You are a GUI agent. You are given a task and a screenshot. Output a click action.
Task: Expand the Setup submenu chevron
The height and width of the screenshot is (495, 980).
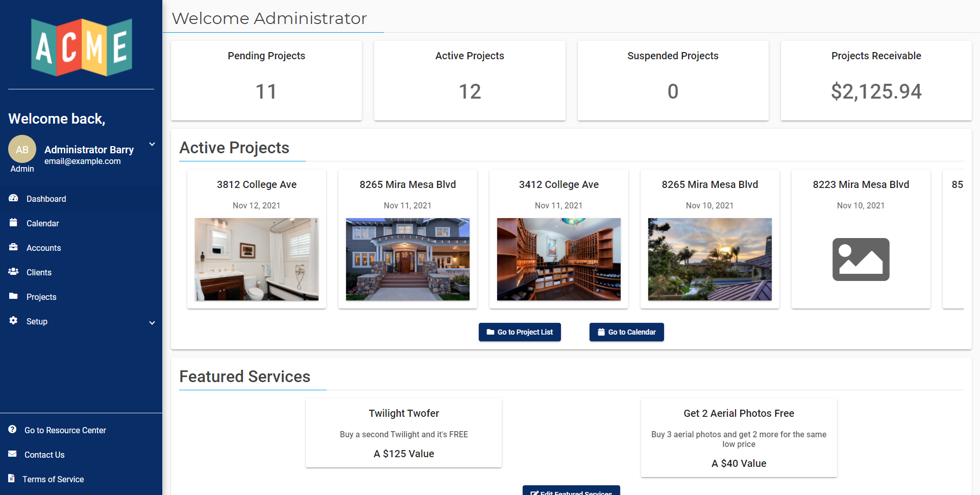pos(152,323)
